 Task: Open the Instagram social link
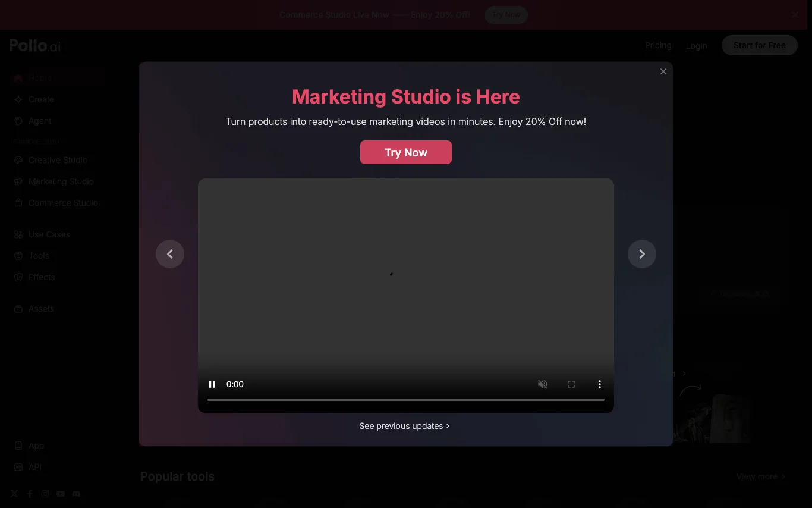point(45,494)
